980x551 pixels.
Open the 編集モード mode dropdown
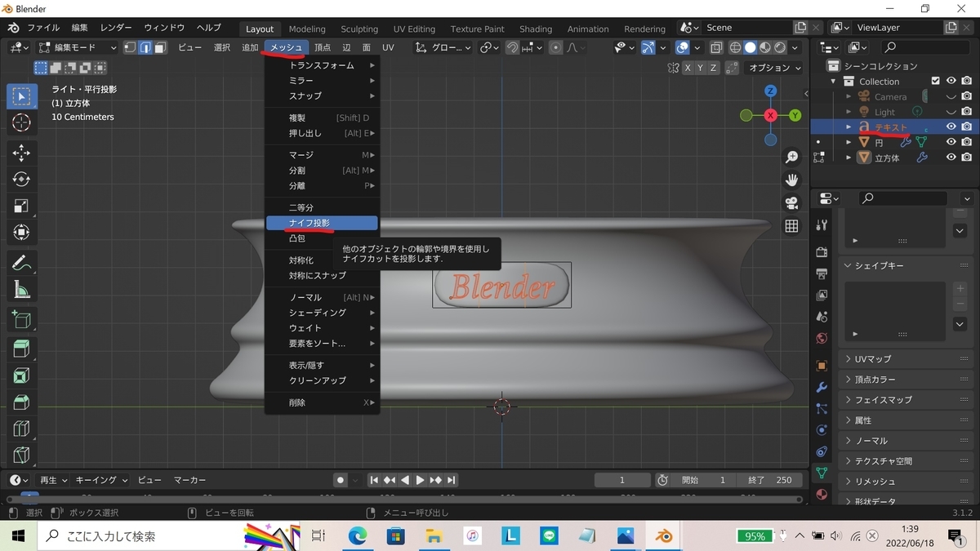coord(78,48)
